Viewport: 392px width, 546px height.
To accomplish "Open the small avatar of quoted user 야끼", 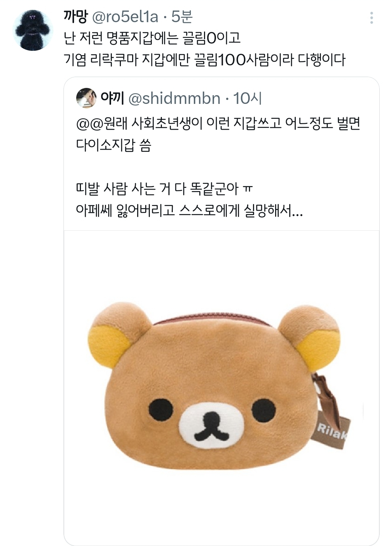I will tap(86, 98).
